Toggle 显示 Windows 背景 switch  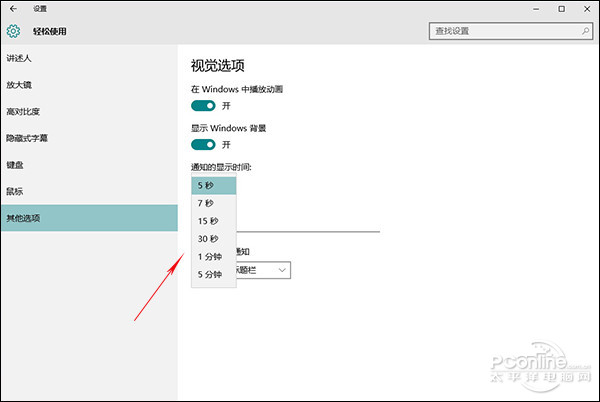(x=203, y=145)
